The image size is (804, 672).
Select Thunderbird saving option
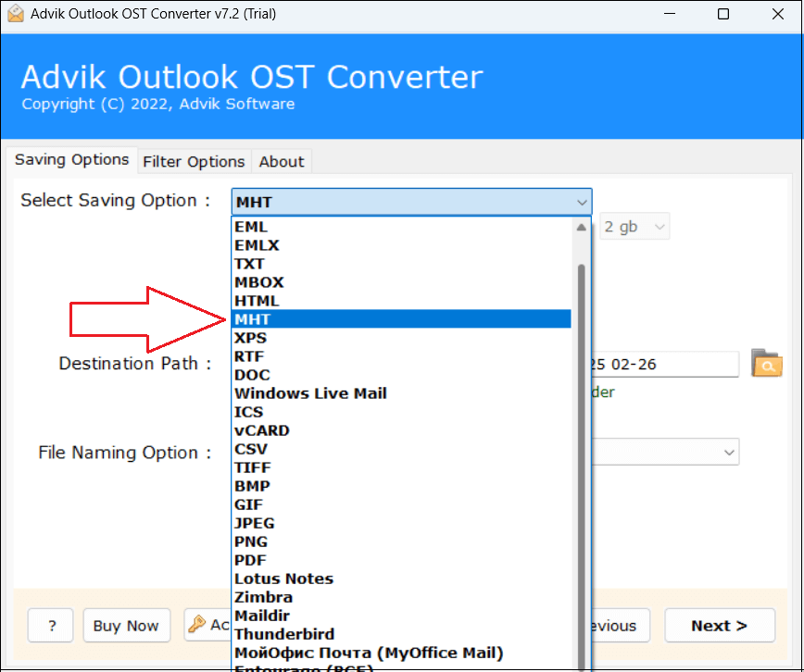401,634
